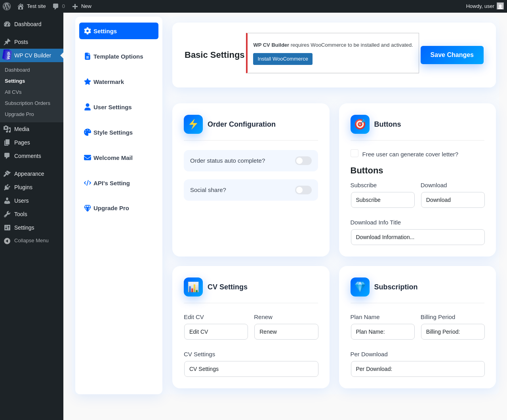Click the diamond icon for Upgrade Pro
507x420 pixels.
(x=88, y=208)
